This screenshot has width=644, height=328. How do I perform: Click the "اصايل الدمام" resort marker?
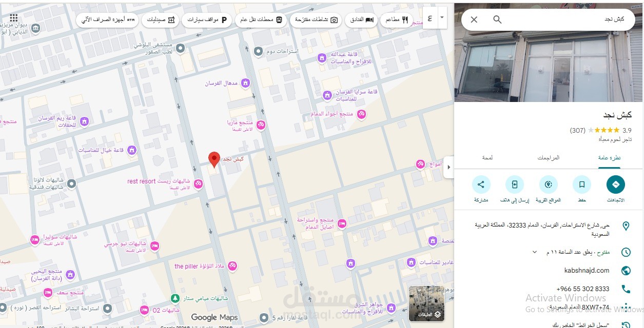point(342,223)
